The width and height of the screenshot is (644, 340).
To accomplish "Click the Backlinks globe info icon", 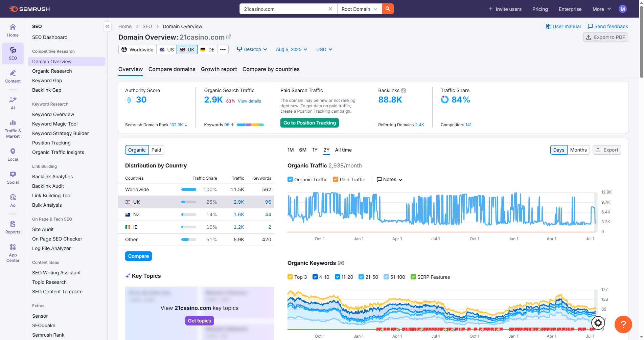I will click(404, 91).
